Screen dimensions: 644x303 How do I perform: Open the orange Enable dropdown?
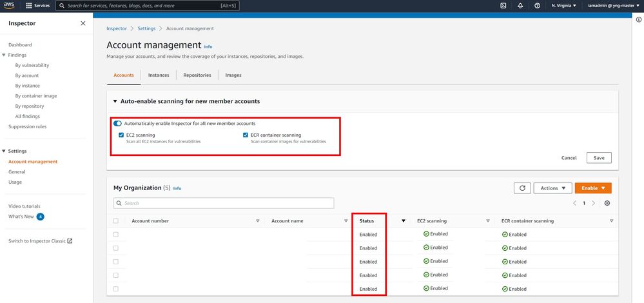[593, 188]
